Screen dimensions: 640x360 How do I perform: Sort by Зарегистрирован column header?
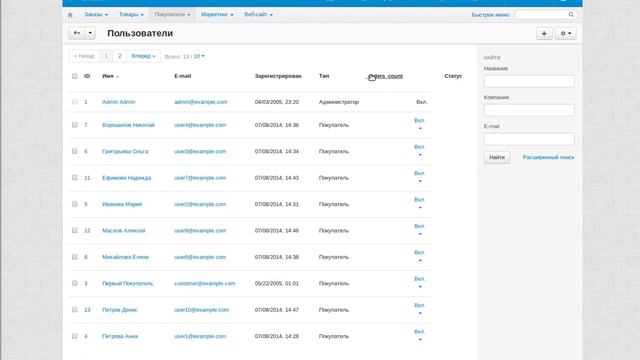(278, 76)
